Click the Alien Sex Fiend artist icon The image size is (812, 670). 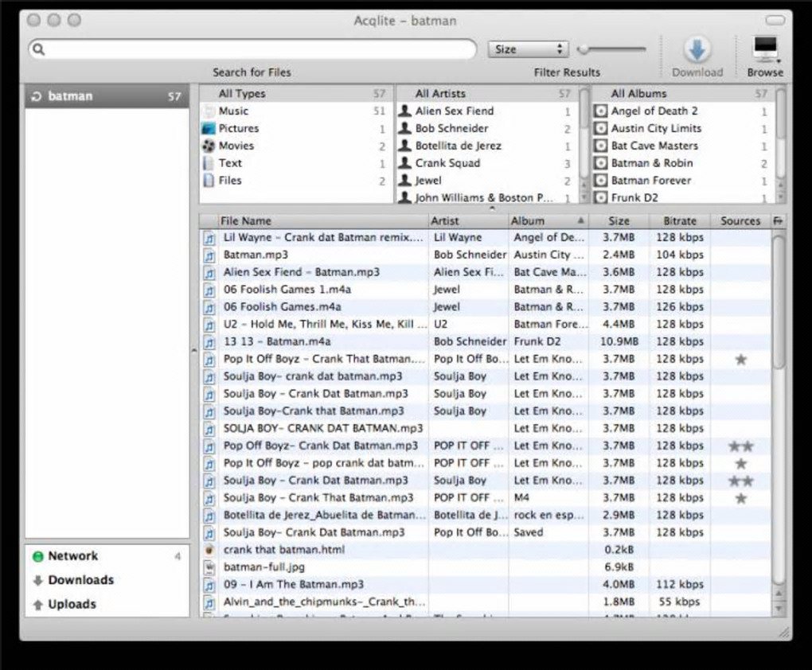coord(404,111)
